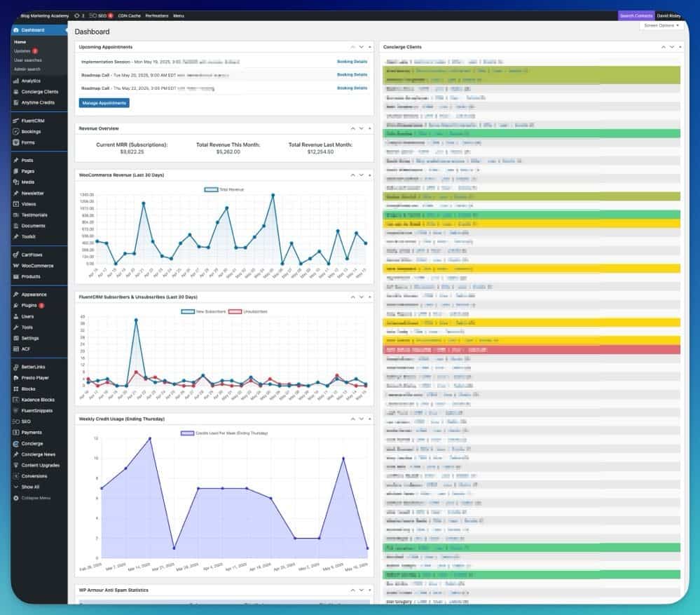Click the WooCommerce logo icon
700x615 pixels.
point(16,266)
